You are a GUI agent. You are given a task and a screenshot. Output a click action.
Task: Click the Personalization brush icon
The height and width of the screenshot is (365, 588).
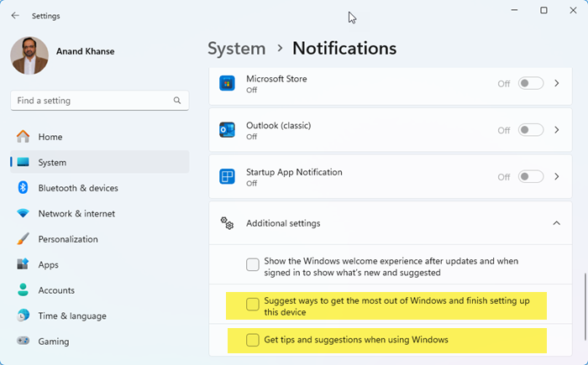pos(23,239)
